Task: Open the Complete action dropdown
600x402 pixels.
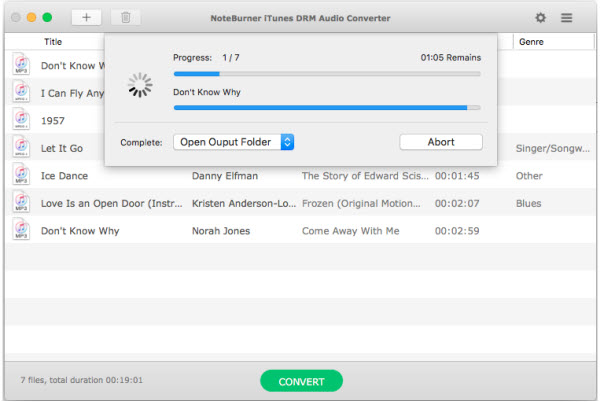Action: tap(233, 142)
